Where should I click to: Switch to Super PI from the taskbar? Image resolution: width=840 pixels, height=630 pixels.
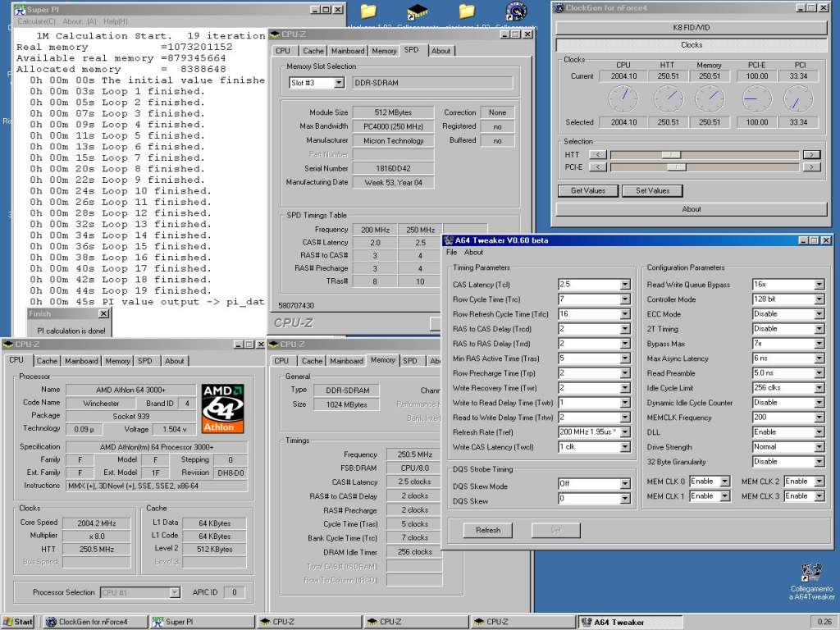click(202, 622)
